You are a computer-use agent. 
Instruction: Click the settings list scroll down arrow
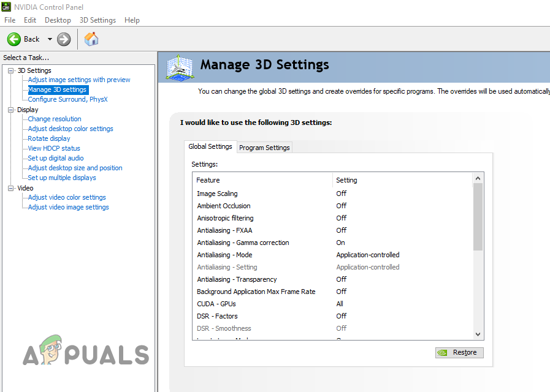(478, 334)
